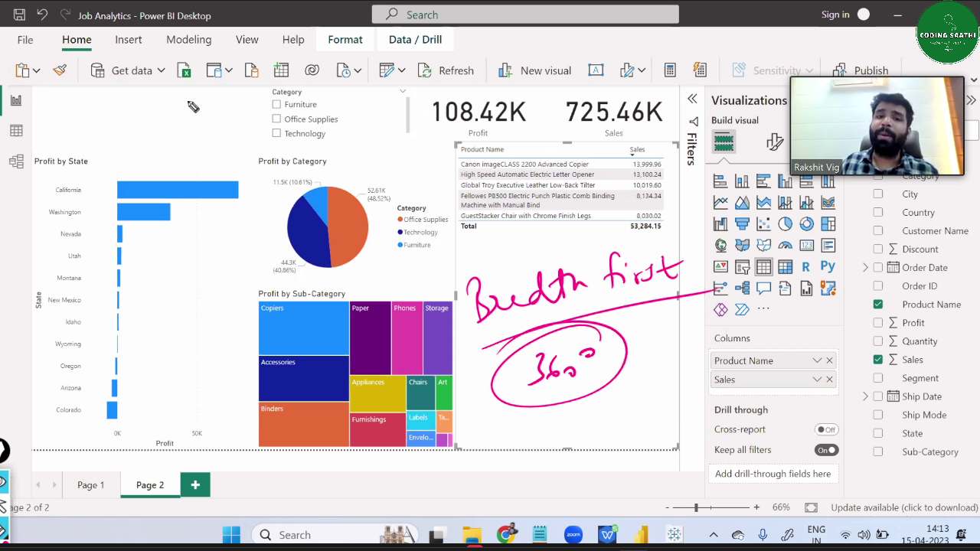Image resolution: width=980 pixels, height=551 pixels.
Task: Select Gauge visualization icon
Action: [785, 246]
